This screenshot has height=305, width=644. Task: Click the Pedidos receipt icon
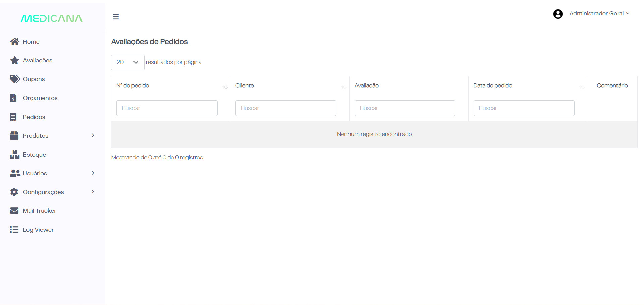coord(13,117)
